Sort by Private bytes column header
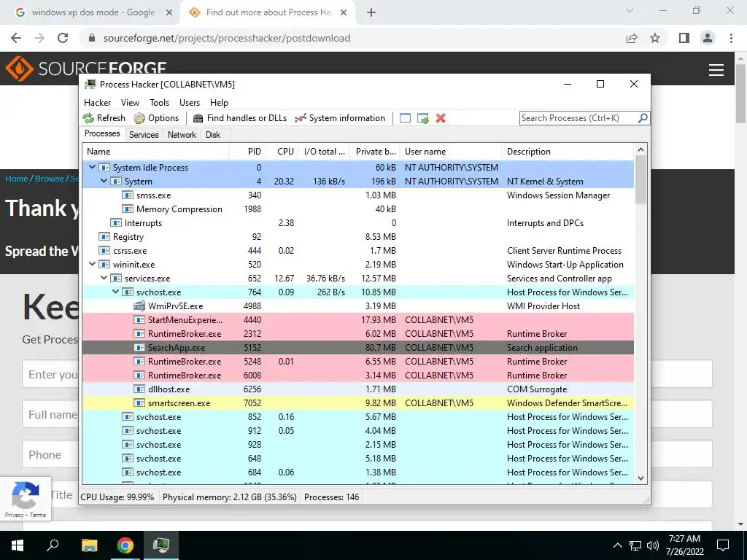The height and width of the screenshot is (560, 747). [376, 152]
